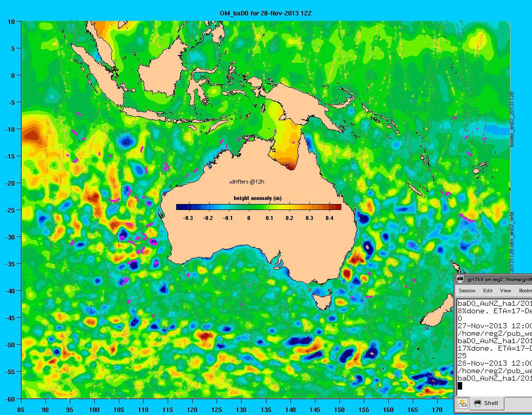Open the Bookmarks menu in terminal window
This screenshot has height=415, width=532.
tap(525, 291)
